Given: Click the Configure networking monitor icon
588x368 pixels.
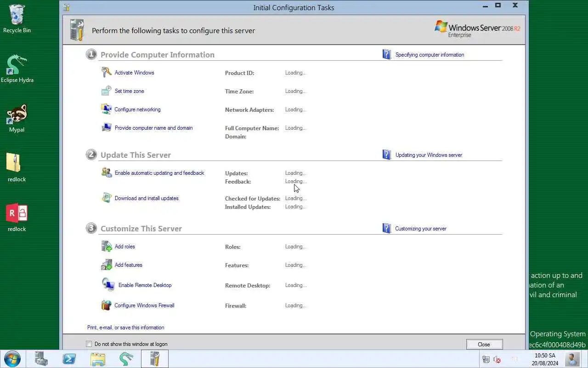Looking at the screenshot, I should (107, 109).
